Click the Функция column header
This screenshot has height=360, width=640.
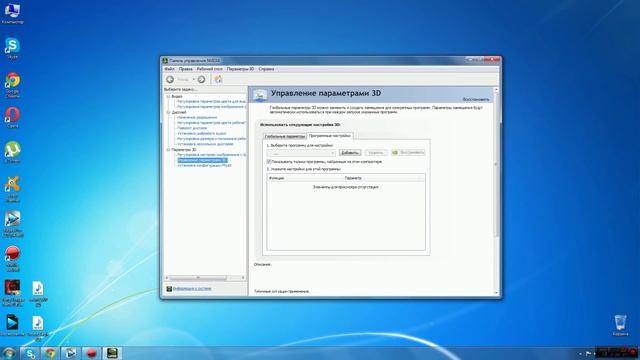click(276, 178)
